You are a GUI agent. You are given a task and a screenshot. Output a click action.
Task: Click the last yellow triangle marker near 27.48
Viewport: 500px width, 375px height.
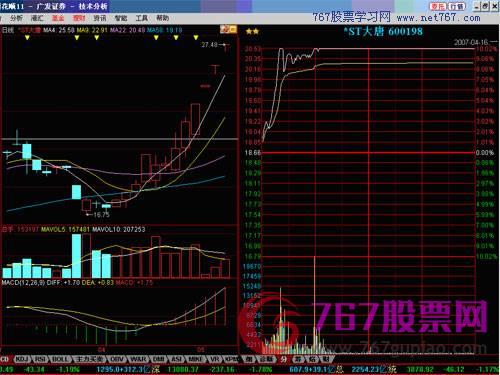[x=196, y=38]
